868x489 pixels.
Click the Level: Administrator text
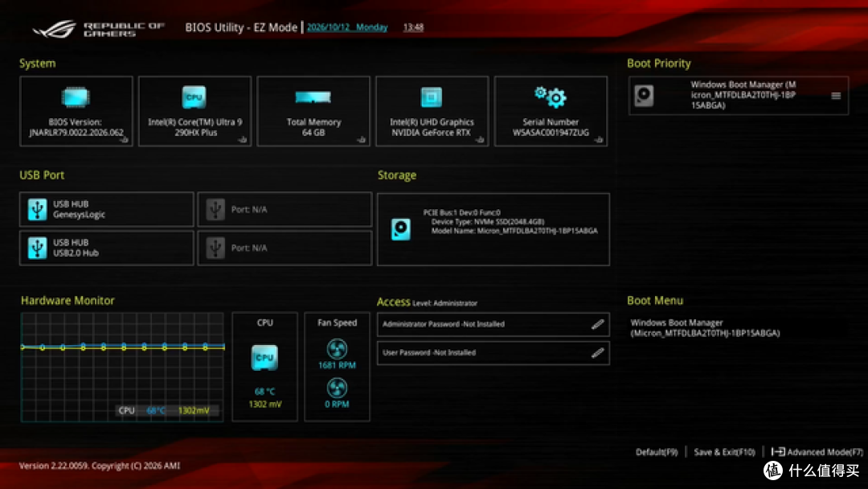[444, 303]
